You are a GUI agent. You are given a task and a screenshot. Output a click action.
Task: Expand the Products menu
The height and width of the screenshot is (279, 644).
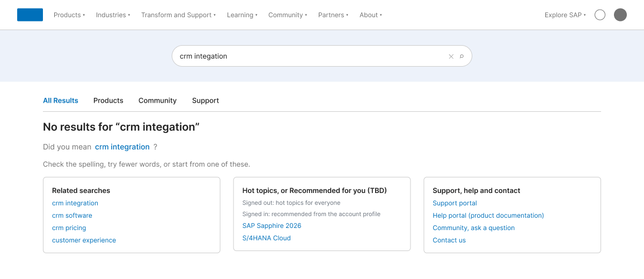pos(69,15)
